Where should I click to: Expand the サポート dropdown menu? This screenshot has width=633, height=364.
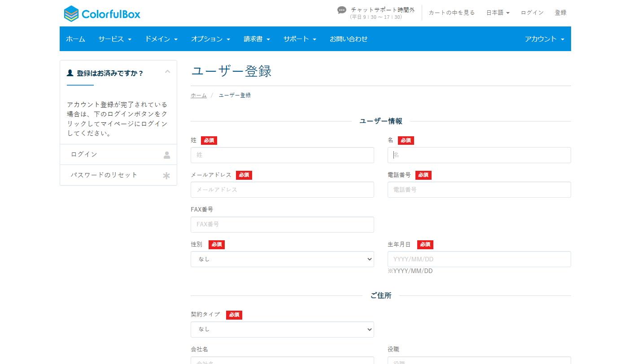point(300,39)
